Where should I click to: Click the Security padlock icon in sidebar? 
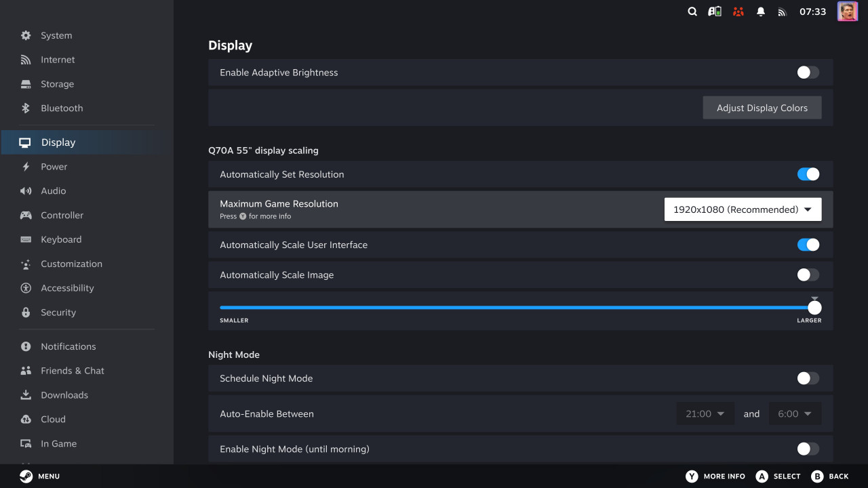pos(26,312)
